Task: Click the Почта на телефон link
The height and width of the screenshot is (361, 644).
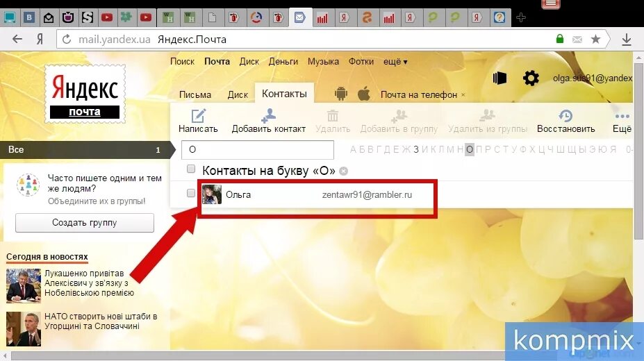Action: (x=418, y=94)
